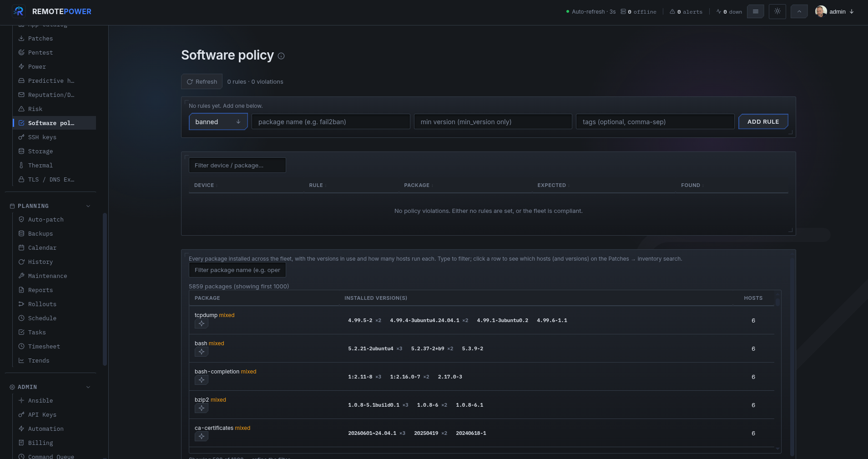Open Patches in the sidebar
This screenshot has width=868, height=459.
click(55, 38)
